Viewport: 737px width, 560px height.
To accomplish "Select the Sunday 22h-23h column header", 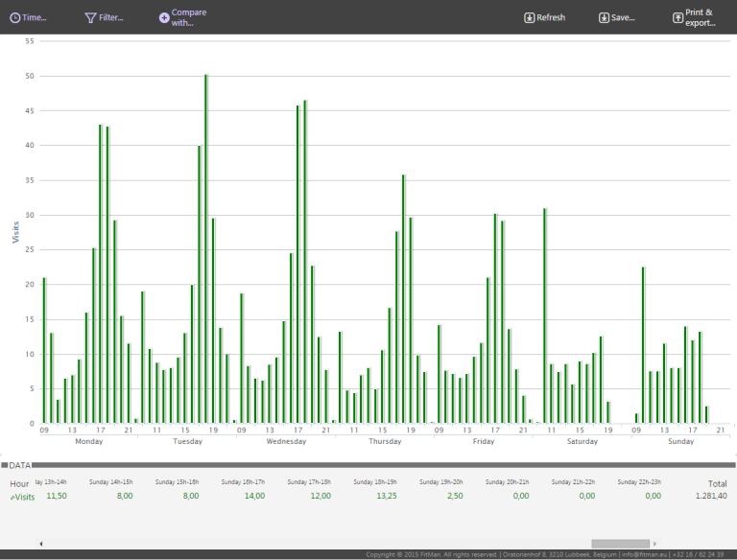I will click(639, 482).
